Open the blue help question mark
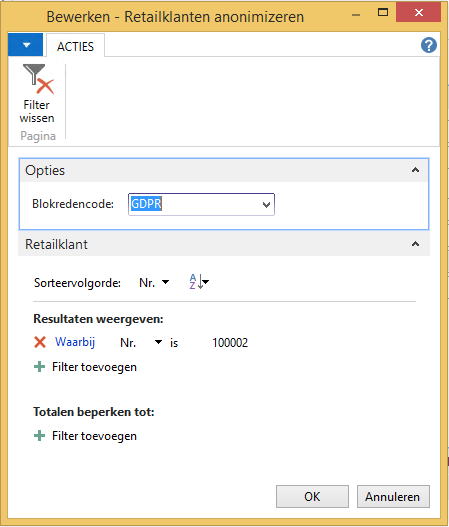449x527 pixels. pos(429,45)
